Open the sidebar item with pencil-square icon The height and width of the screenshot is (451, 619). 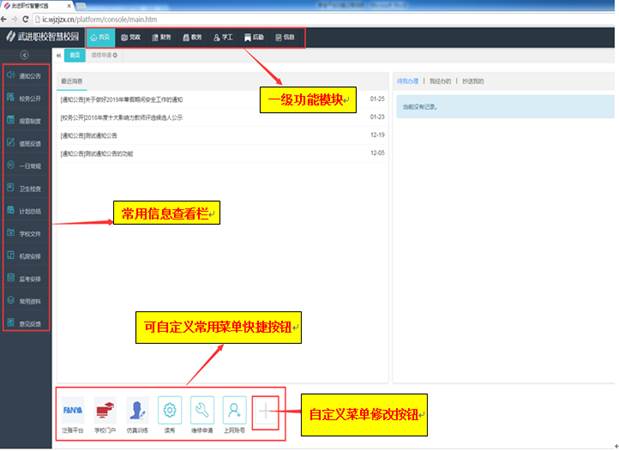24,143
